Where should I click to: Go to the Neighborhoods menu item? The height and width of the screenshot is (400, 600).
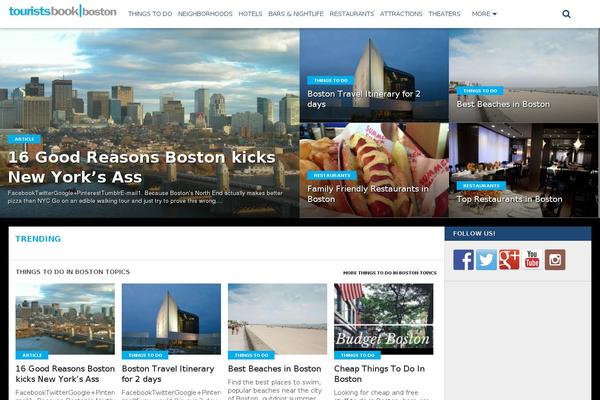pyautogui.click(x=205, y=15)
